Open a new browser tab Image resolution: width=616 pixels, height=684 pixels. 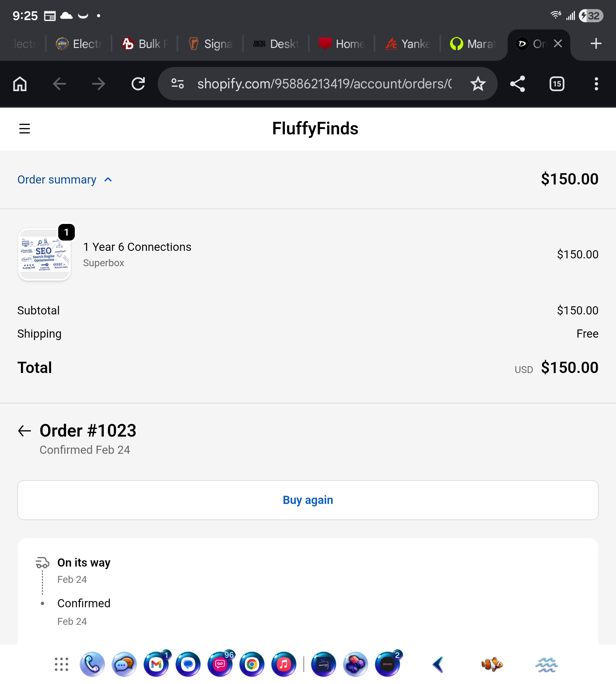(596, 43)
